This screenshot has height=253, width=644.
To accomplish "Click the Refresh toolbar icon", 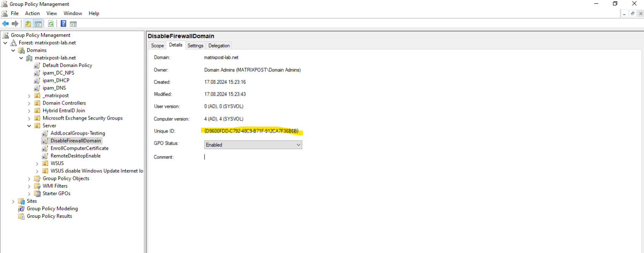I will click(x=51, y=23).
